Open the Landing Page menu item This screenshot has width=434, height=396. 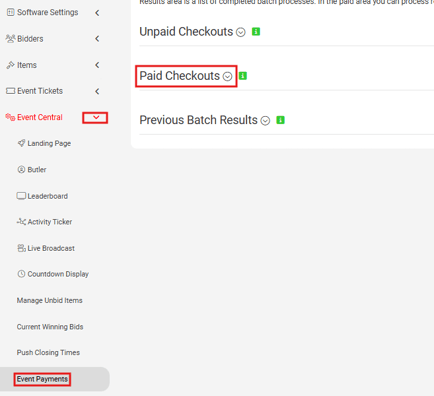44,143
